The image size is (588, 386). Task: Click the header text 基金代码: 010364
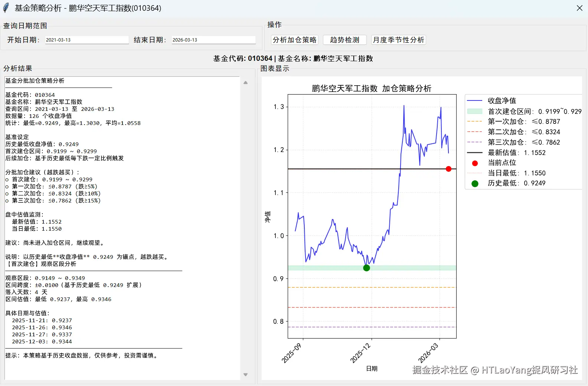(x=243, y=58)
